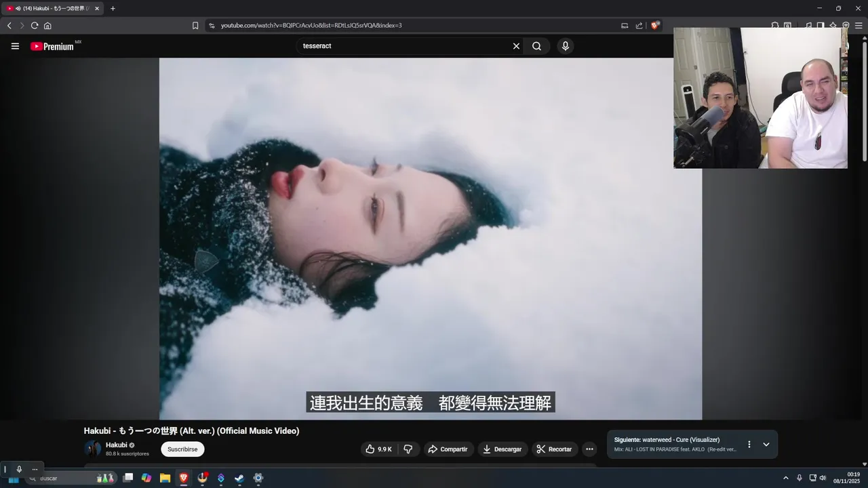
Task: Expand the playlist panel chevron
Action: pyautogui.click(x=766, y=445)
